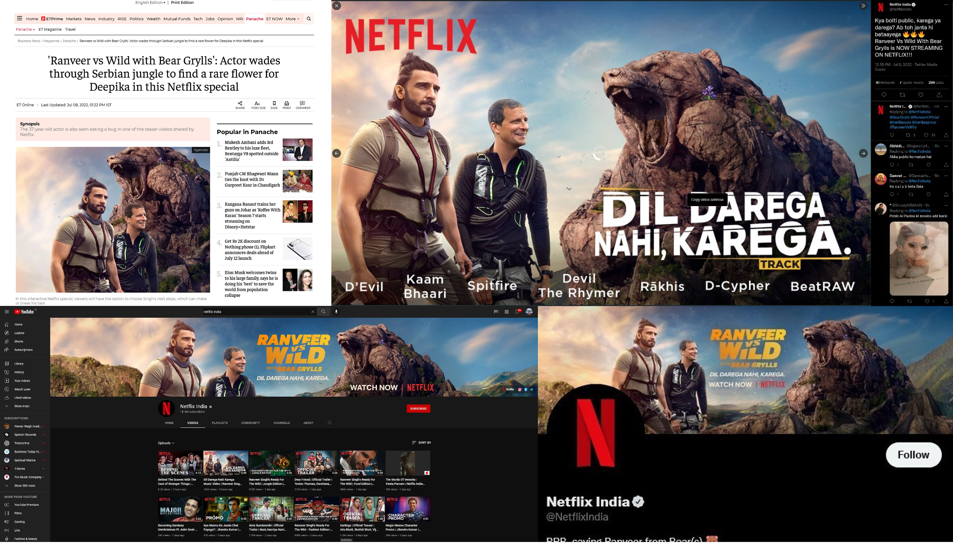The height and width of the screenshot is (560, 953).
Task: Click the YouTube create video icon
Action: click(496, 312)
